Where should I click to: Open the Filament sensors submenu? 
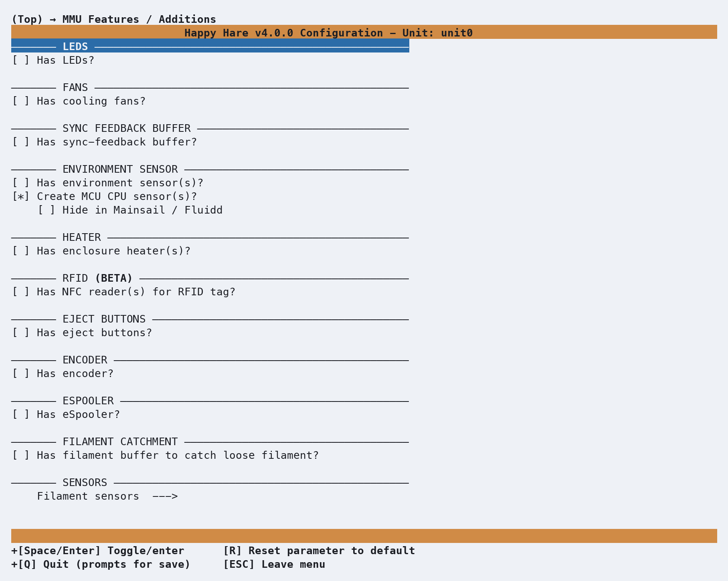pos(107,496)
